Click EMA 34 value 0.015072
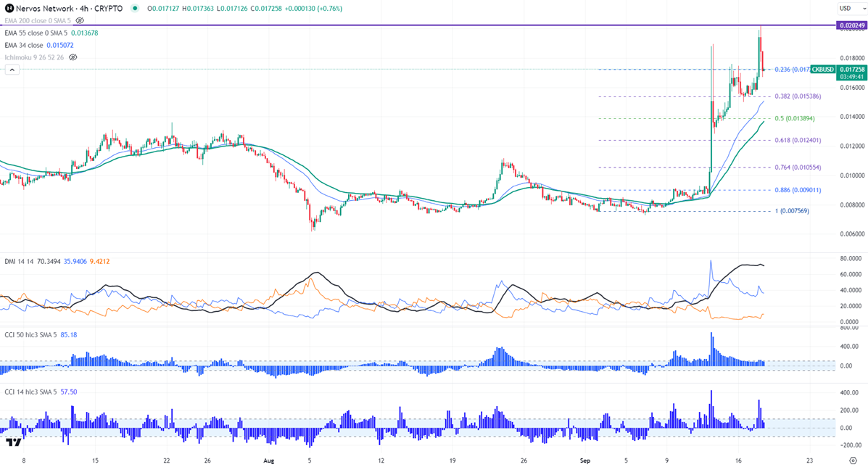The image size is (868, 467). (59, 46)
